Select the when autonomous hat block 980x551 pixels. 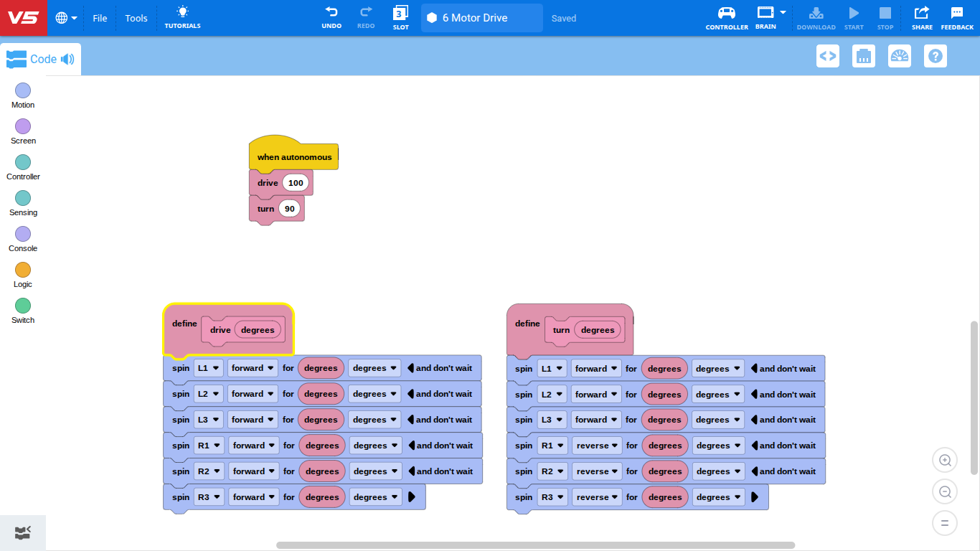pos(294,156)
